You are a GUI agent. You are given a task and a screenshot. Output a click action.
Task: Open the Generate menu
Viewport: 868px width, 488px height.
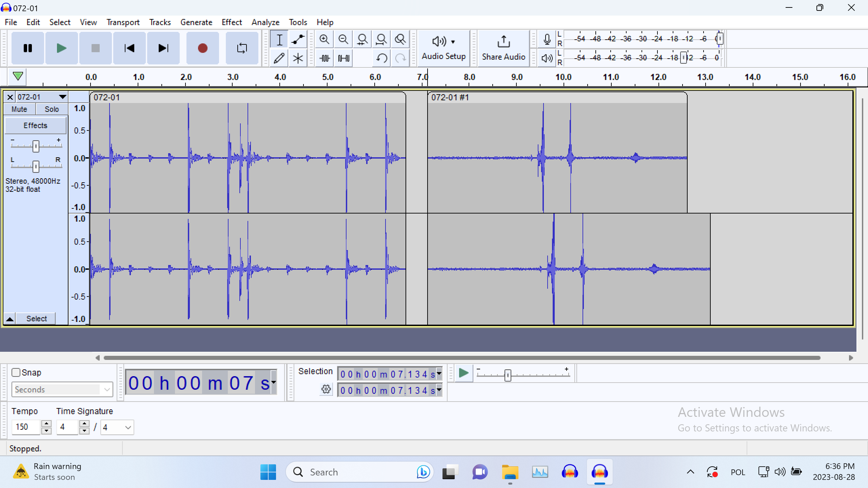(x=196, y=22)
